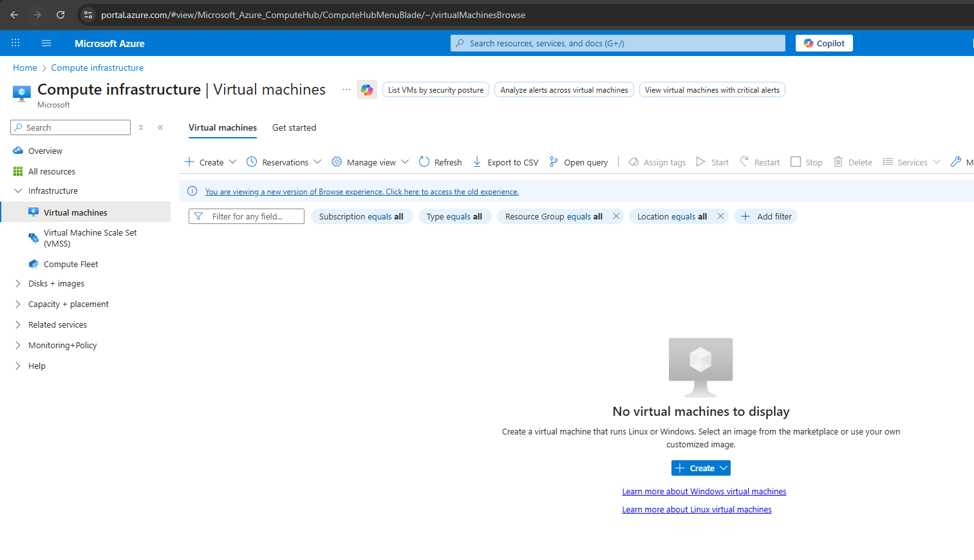The image size is (974, 560).
Task: Export the list to CSV
Action: pos(505,162)
